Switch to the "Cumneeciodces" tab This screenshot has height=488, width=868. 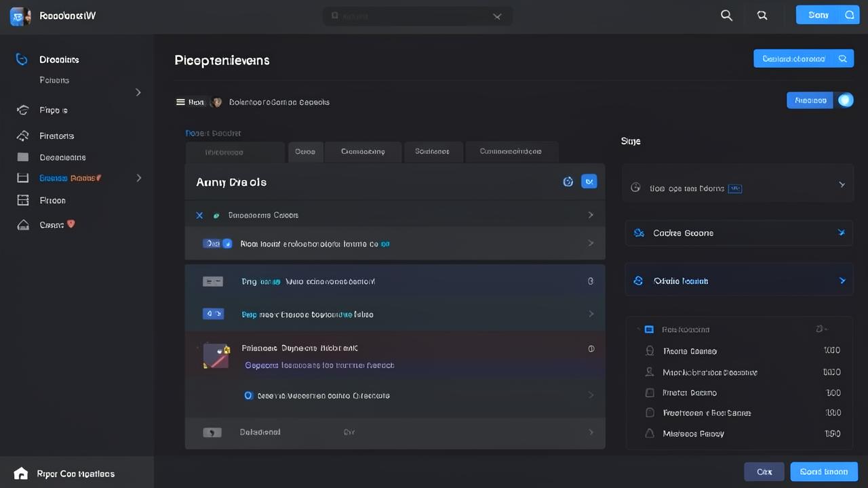pyautogui.click(x=511, y=152)
